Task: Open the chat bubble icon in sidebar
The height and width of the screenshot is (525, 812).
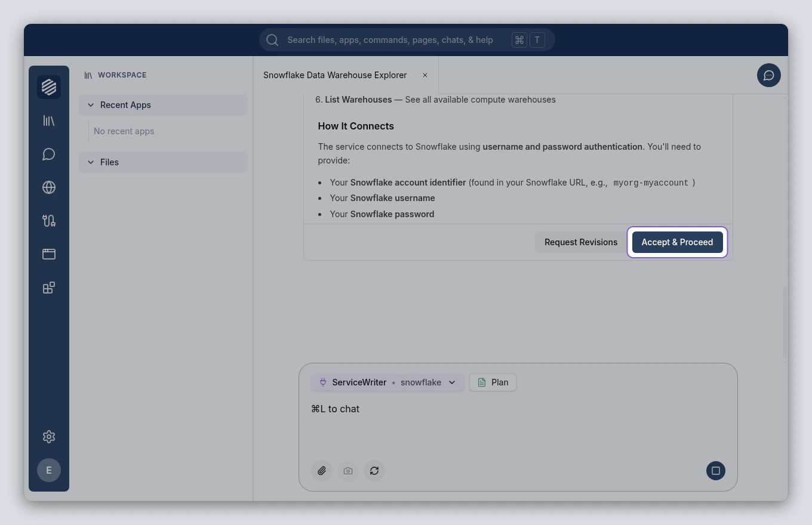Action: tap(49, 154)
